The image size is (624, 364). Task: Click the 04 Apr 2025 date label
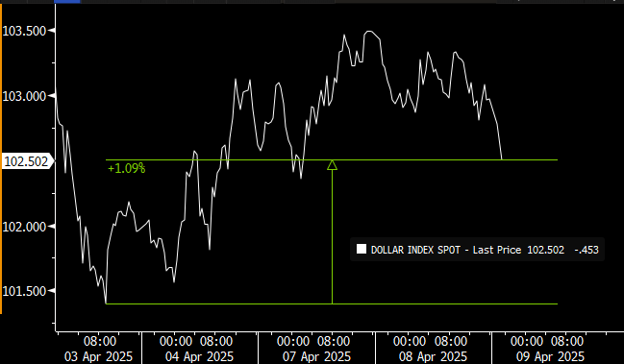[x=199, y=356]
